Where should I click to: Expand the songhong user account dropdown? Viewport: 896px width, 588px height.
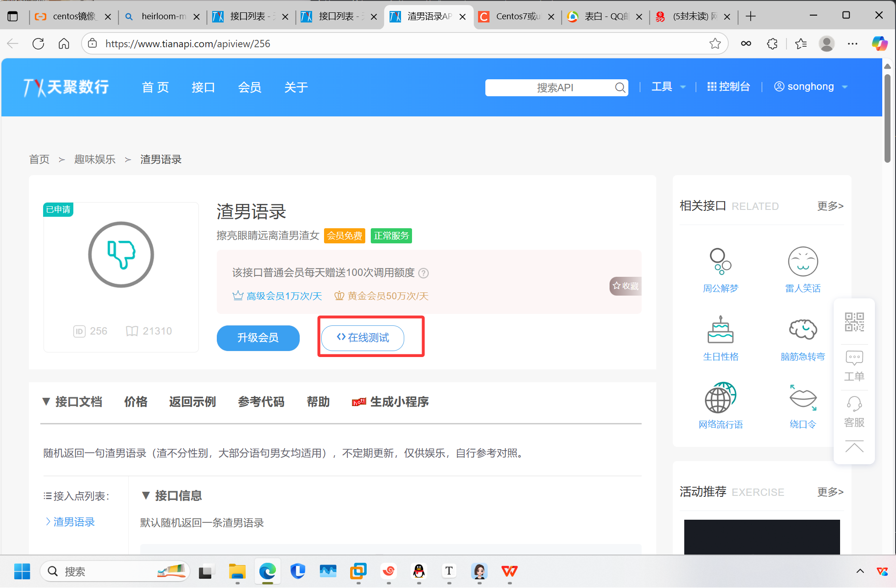(x=810, y=87)
